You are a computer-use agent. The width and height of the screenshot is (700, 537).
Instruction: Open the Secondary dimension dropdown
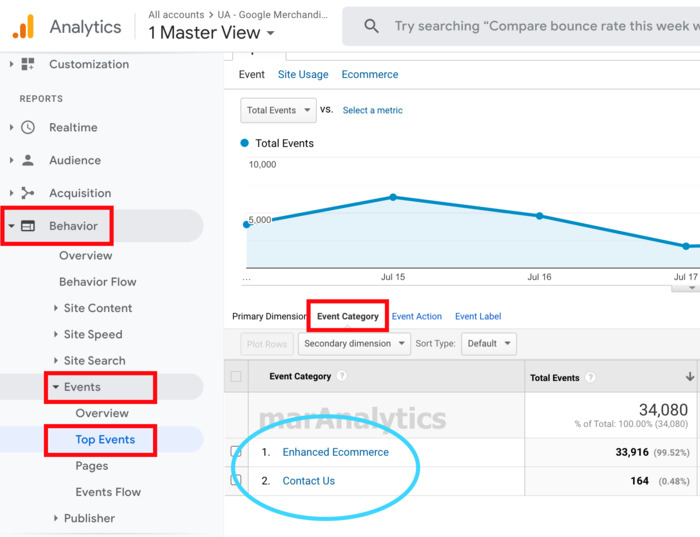pos(354,344)
